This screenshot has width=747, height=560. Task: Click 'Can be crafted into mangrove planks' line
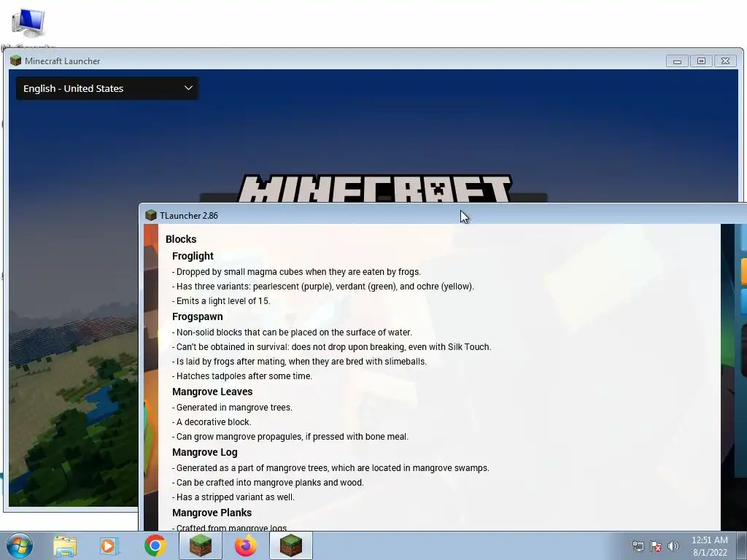tap(268, 483)
